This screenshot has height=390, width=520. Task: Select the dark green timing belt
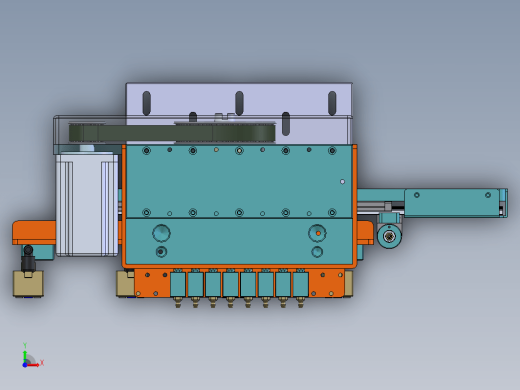point(172,133)
